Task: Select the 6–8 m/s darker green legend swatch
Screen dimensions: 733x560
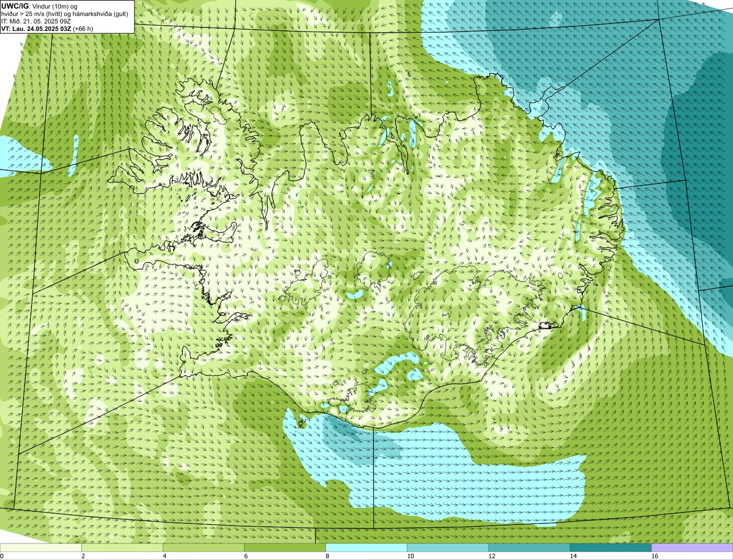Action: click(x=285, y=548)
